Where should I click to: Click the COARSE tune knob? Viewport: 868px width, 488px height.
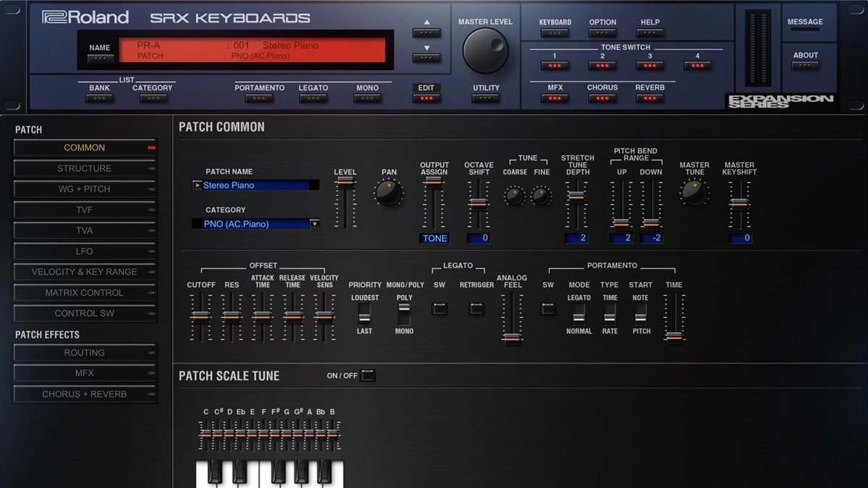[515, 195]
